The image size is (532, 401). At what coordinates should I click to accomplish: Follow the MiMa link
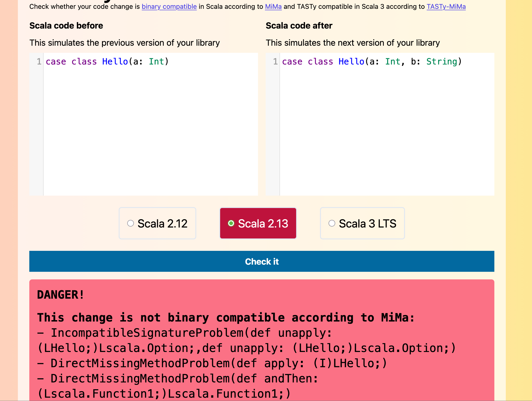click(273, 6)
